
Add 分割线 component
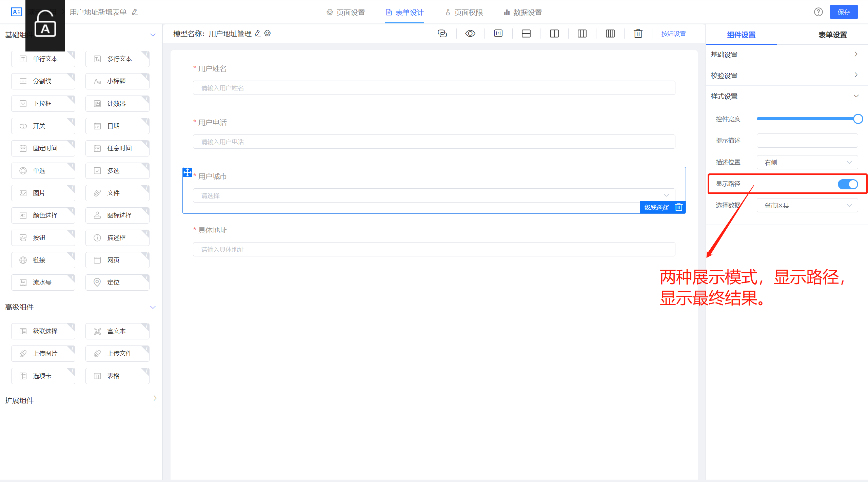[43, 81]
